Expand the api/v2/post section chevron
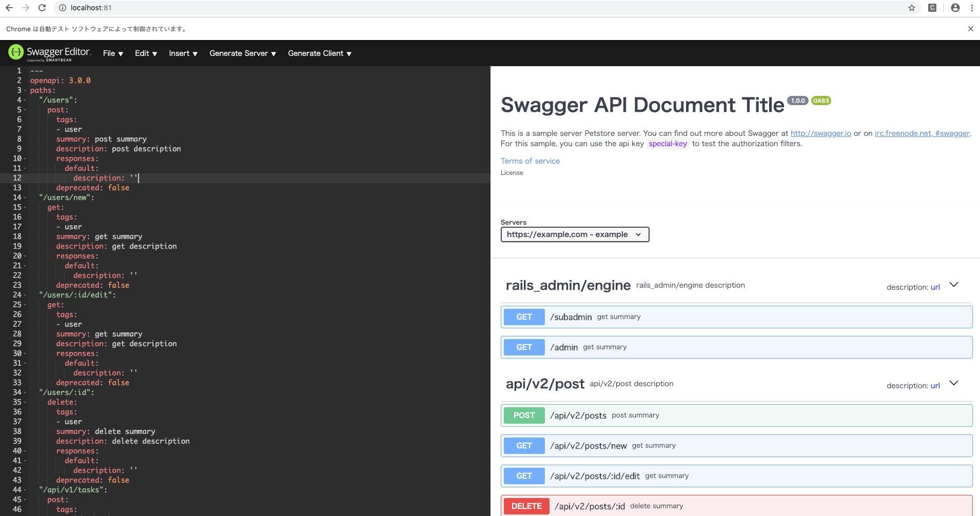The width and height of the screenshot is (980, 516). pyautogui.click(x=953, y=383)
